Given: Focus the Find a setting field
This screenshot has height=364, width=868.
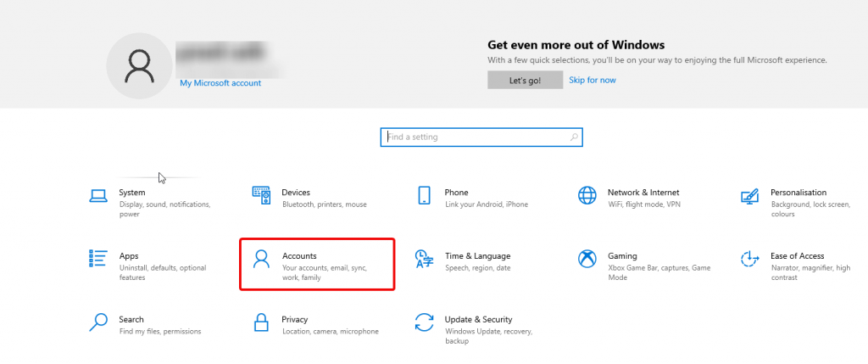Looking at the screenshot, I should [481, 137].
